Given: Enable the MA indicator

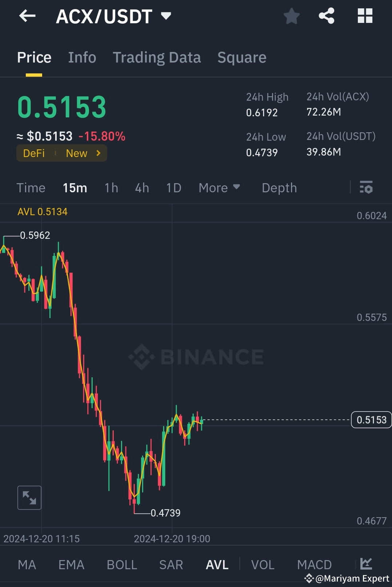Looking at the screenshot, I should [27, 564].
